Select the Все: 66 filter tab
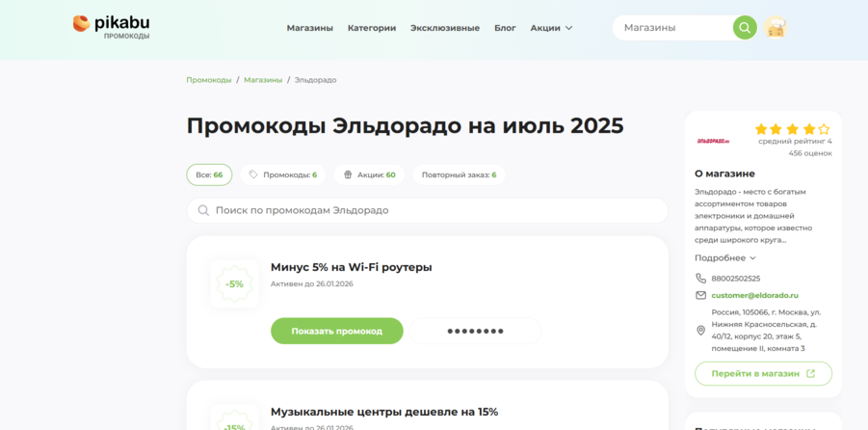 pyautogui.click(x=209, y=175)
